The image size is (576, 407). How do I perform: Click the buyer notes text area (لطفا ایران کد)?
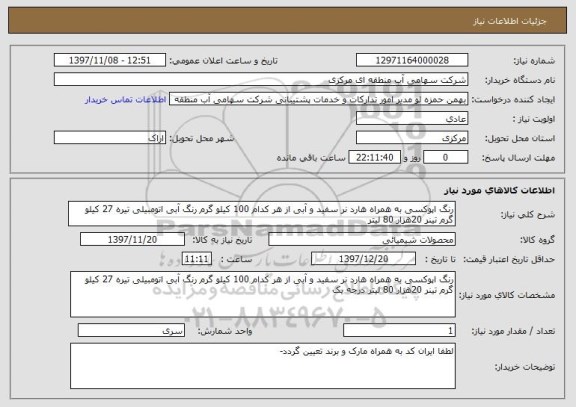point(263,366)
